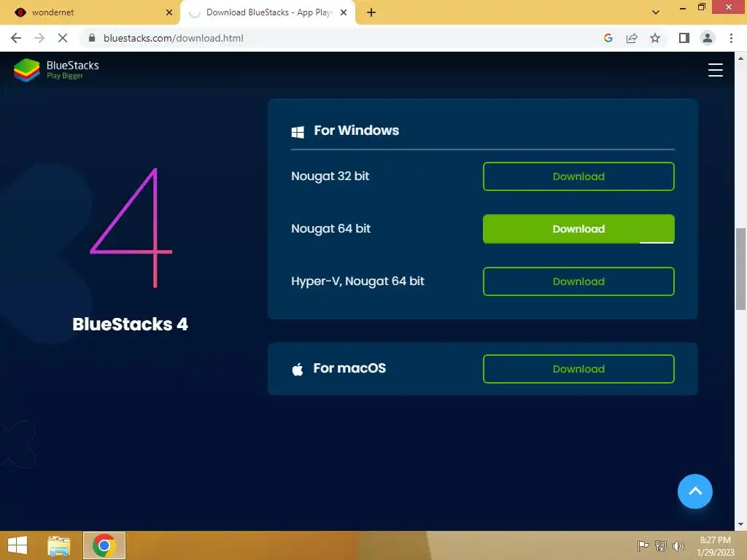Download Nougat 32 bit version

578,176
